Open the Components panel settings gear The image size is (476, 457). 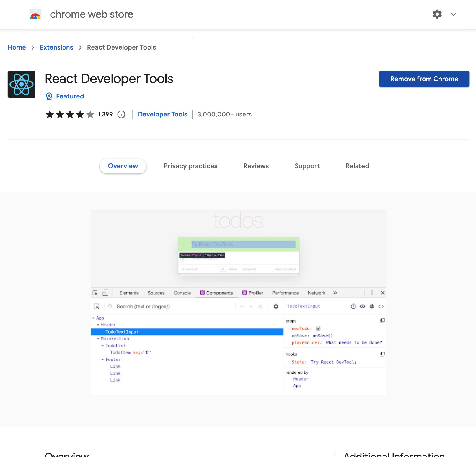pos(276,306)
